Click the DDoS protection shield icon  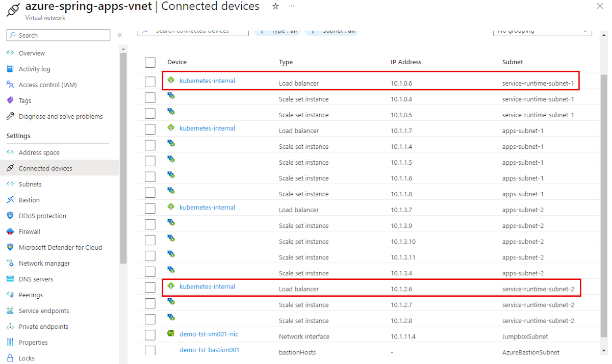10,216
